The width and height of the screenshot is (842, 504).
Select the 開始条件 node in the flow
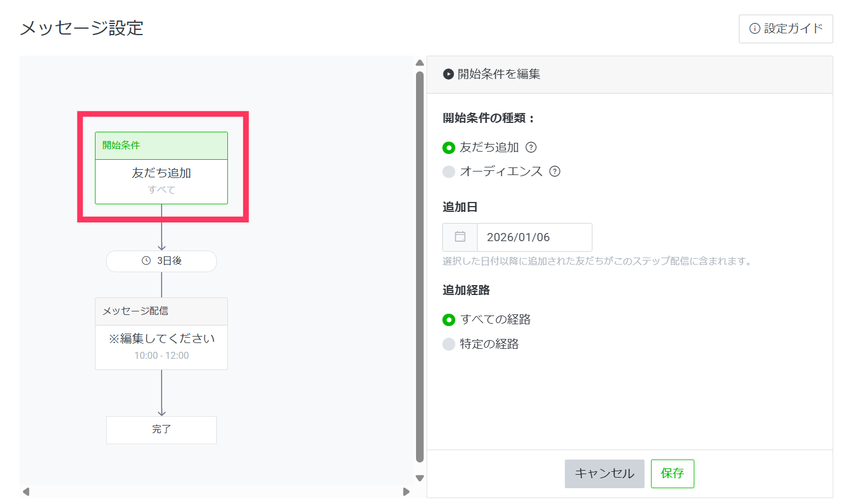[x=161, y=168]
